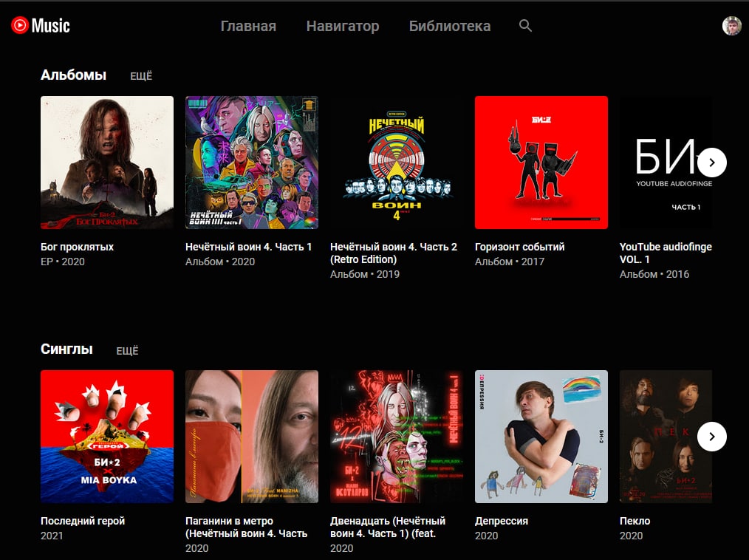The width and height of the screenshot is (749, 560).
Task: Click the Нечётный воин 4. Часть 1 title
Action: pos(248,247)
